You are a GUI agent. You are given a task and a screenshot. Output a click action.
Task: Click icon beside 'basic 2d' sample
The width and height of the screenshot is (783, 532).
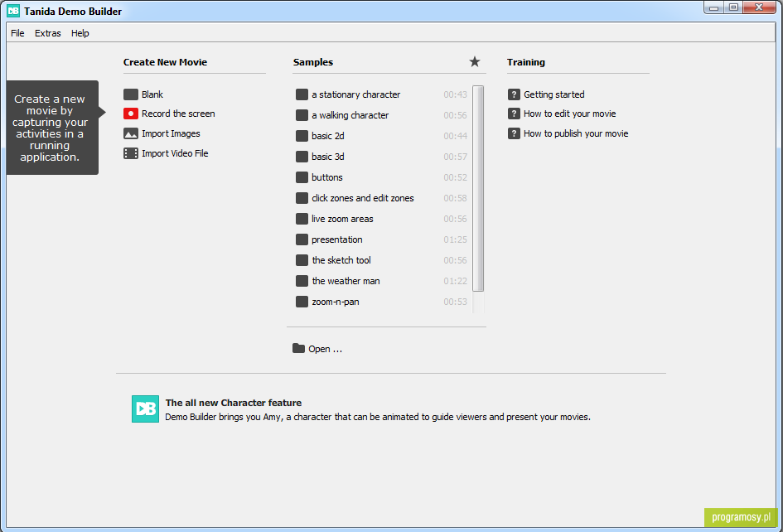(x=302, y=136)
